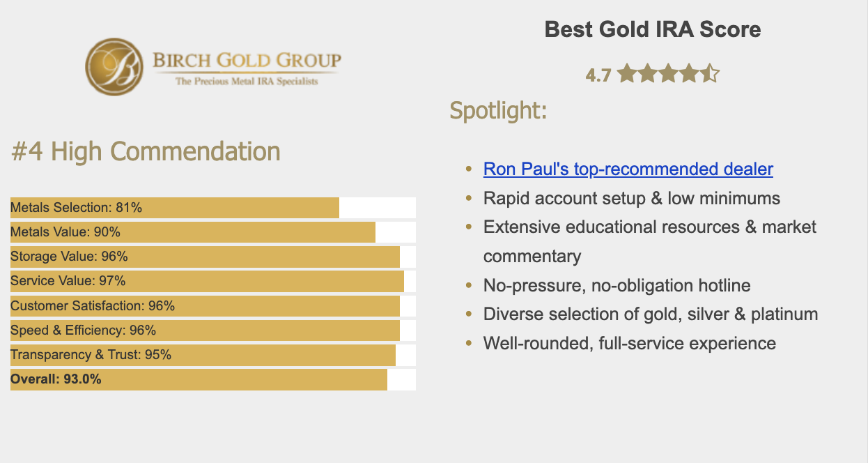This screenshot has width=868, height=463.
Task: Click the second rating star
Action: [647, 73]
